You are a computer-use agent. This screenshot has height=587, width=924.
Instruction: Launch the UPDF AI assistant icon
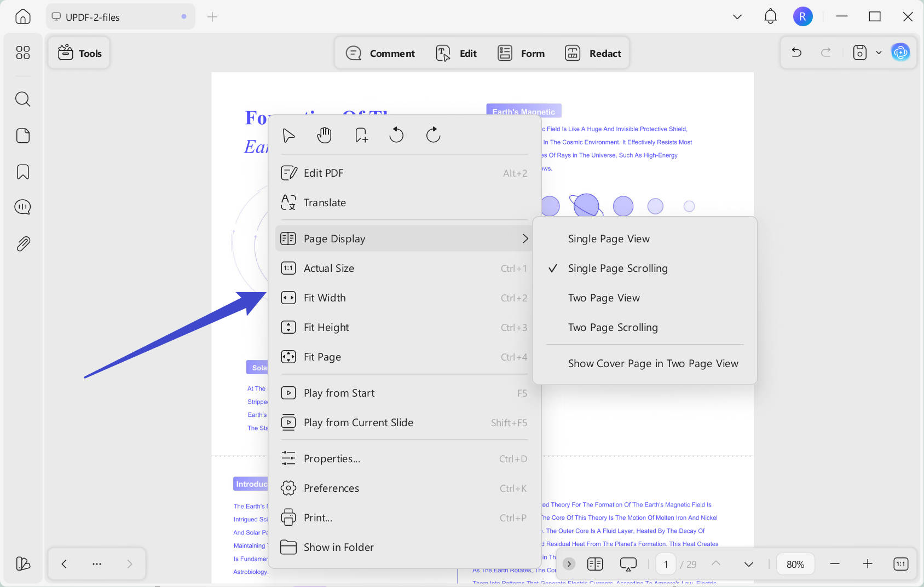[x=900, y=53]
